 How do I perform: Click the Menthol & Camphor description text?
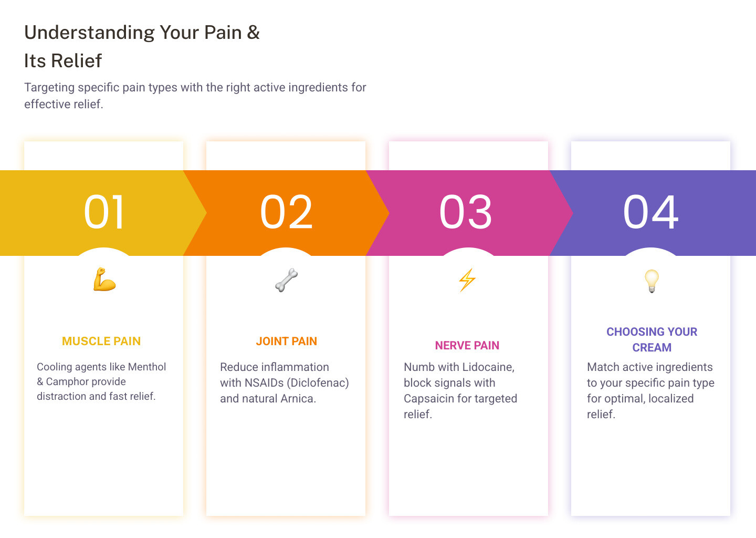click(x=101, y=381)
